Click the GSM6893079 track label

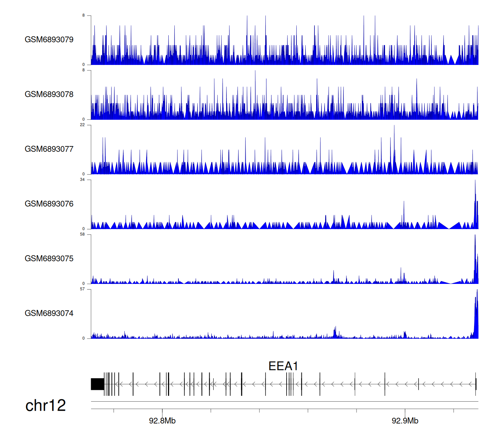[x=49, y=40]
